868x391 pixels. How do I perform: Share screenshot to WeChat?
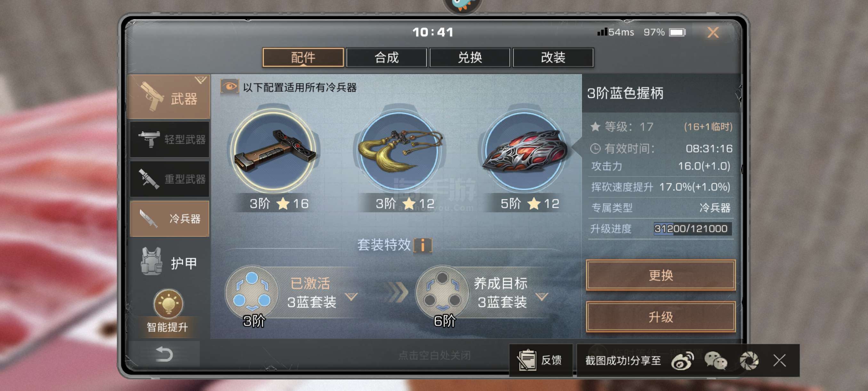point(715,361)
